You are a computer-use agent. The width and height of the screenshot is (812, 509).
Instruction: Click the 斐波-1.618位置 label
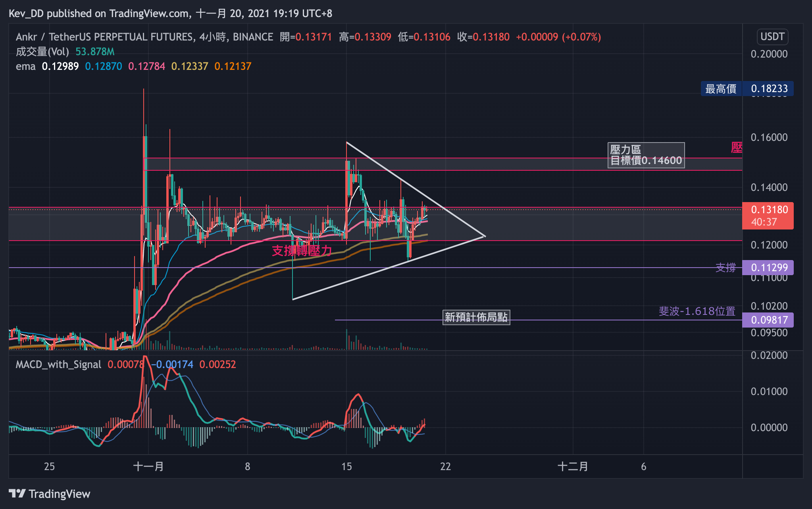click(x=697, y=311)
